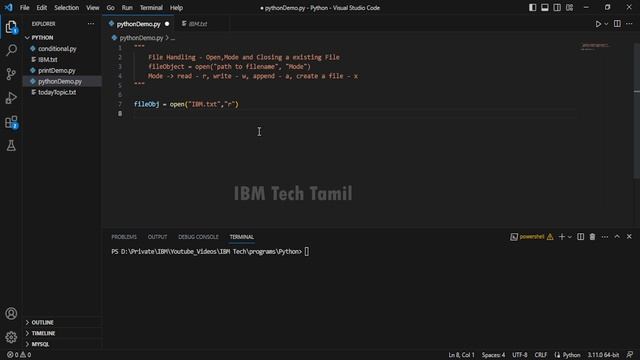Select interpreter 3.11.0 64-bit

coord(603,355)
